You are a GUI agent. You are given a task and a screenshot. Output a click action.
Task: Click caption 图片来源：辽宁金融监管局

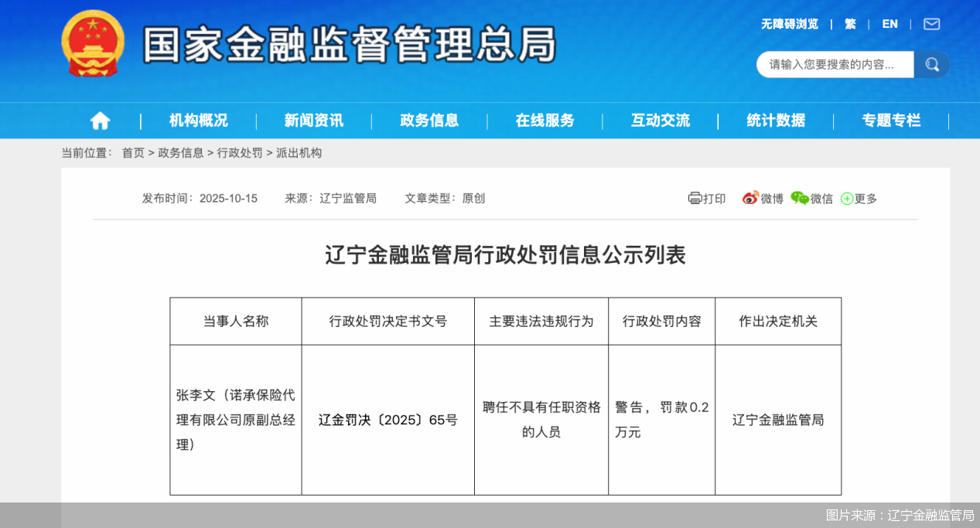(900, 515)
